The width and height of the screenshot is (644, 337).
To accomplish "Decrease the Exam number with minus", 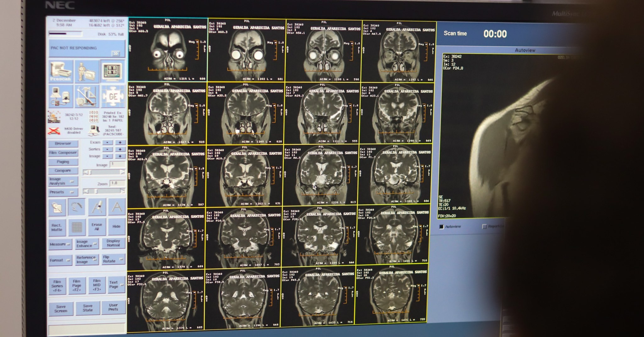I will (x=108, y=143).
